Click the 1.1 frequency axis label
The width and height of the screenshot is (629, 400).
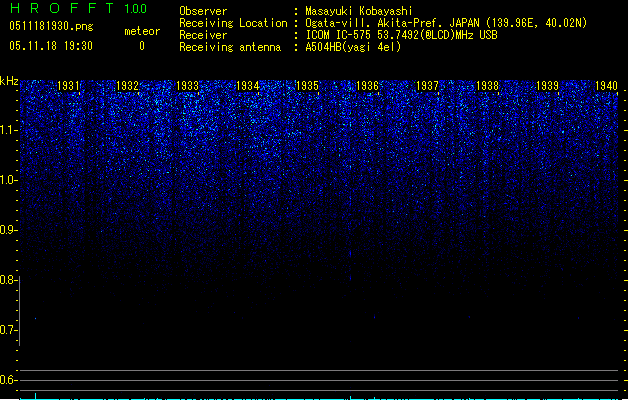8,130
